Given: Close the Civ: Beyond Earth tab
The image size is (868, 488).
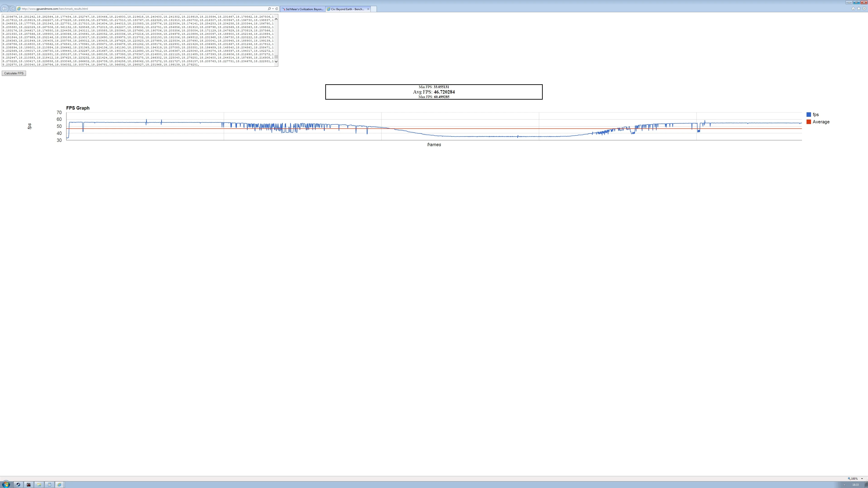Looking at the screenshot, I should 368,9.
